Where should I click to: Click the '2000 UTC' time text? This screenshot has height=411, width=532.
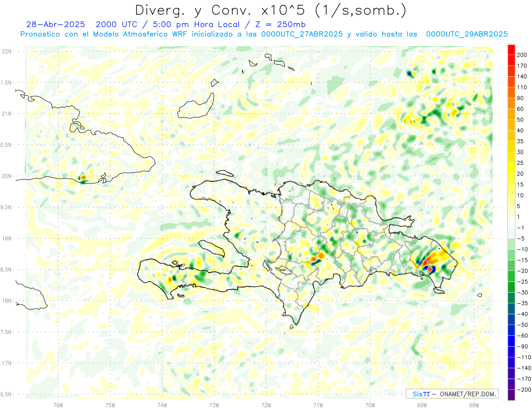pos(117,24)
